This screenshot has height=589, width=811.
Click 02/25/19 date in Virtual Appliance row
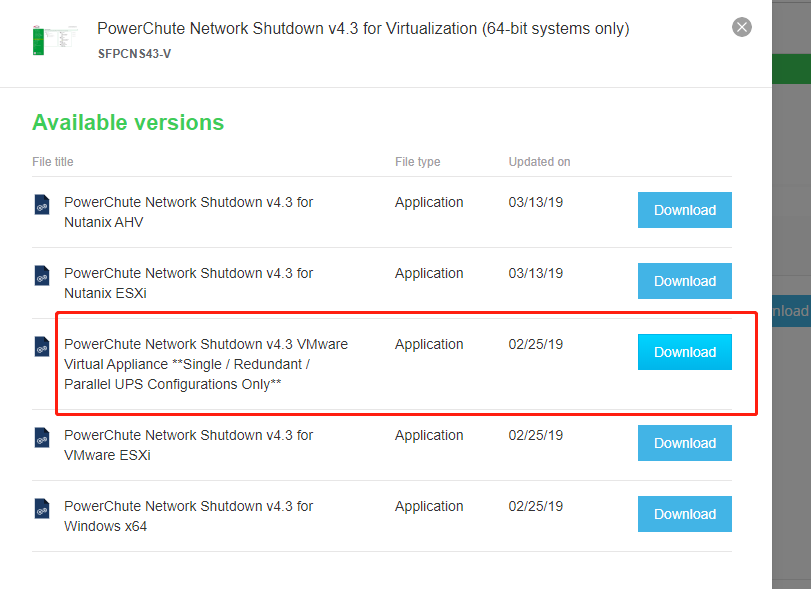[535, 344]
